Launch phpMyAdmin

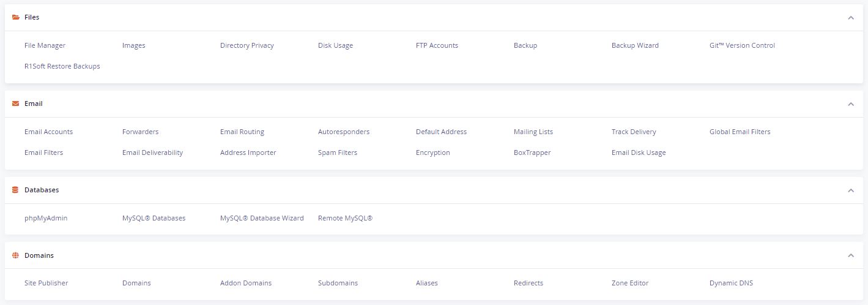[x=46, y=218]
